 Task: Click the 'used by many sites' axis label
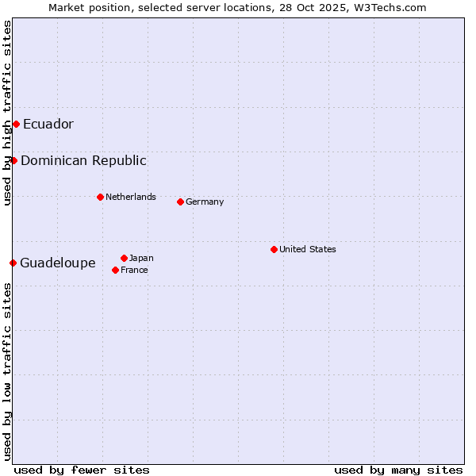tap(398, 470)
